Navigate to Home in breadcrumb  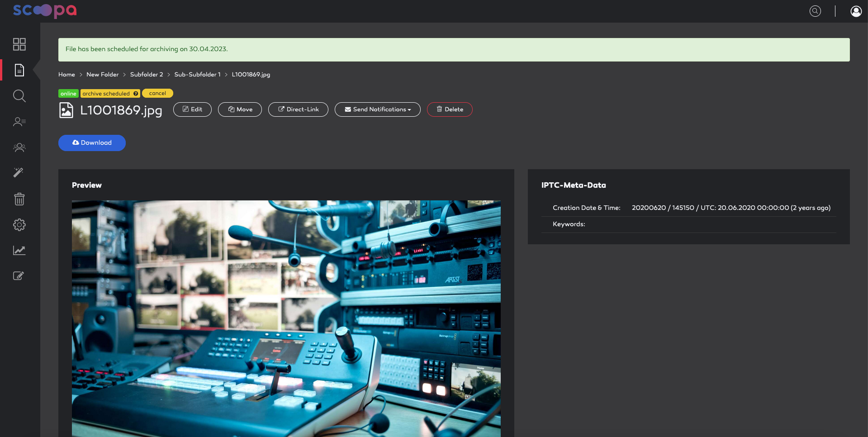(x=66, y=75)
